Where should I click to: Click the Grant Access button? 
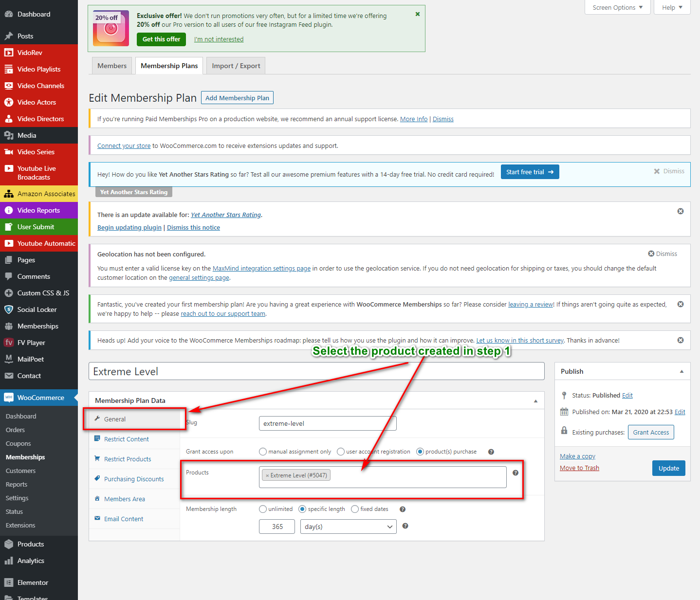point(650,432)
